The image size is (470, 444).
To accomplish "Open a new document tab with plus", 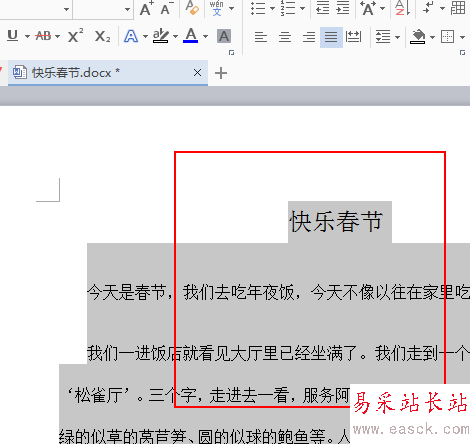I will [221, 73].
